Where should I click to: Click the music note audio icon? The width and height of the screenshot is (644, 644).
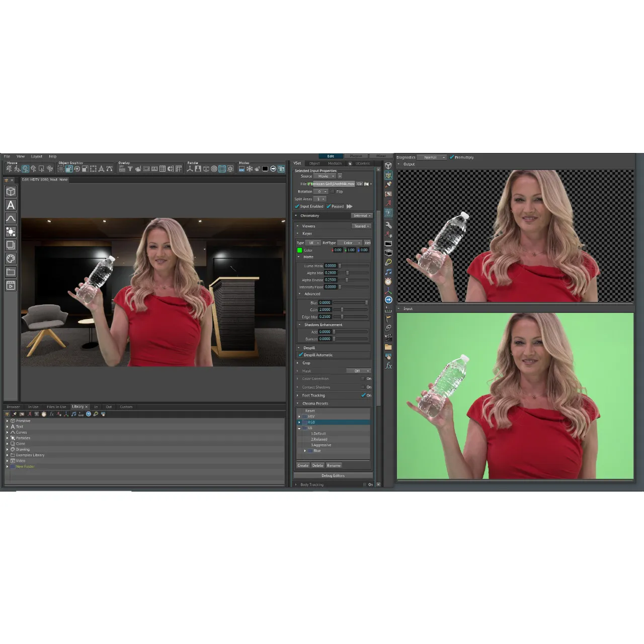(x=388, y=272)
